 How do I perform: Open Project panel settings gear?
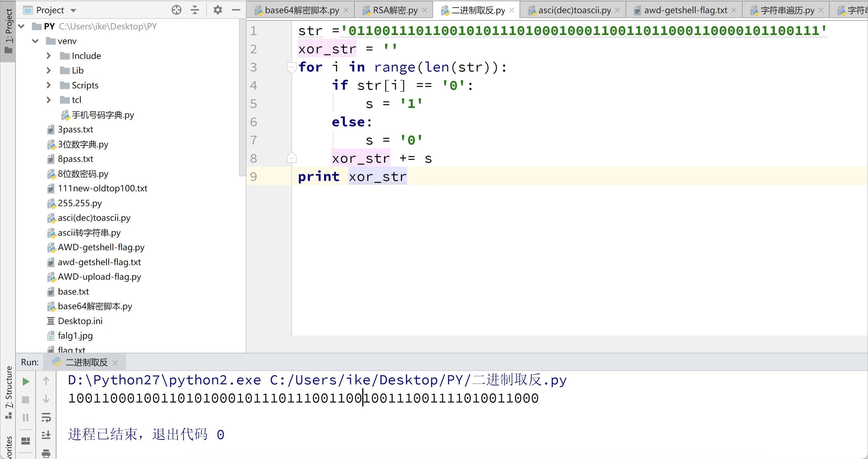218,10
